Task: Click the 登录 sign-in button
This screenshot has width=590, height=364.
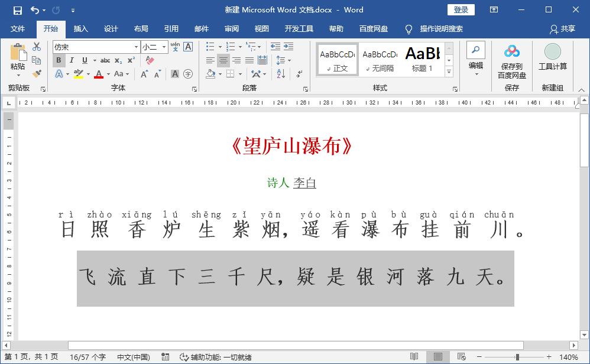Action: (461, 9)
